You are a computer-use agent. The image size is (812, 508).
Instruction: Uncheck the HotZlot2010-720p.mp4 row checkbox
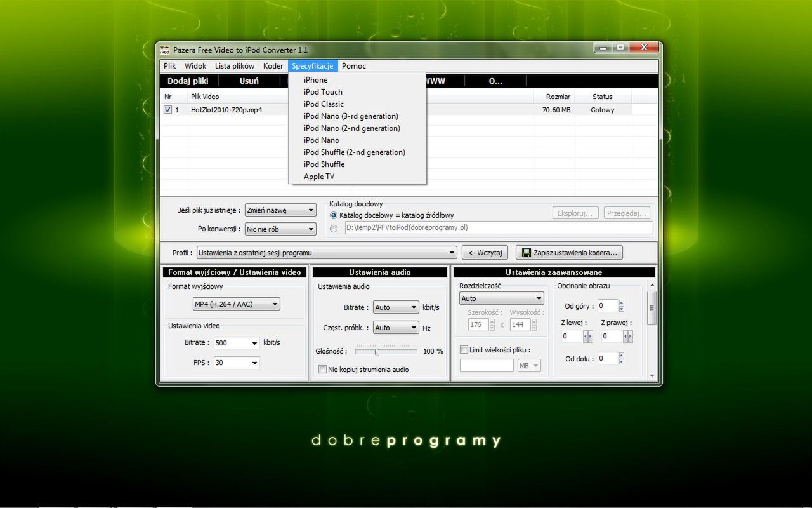(x=167, y=109)
